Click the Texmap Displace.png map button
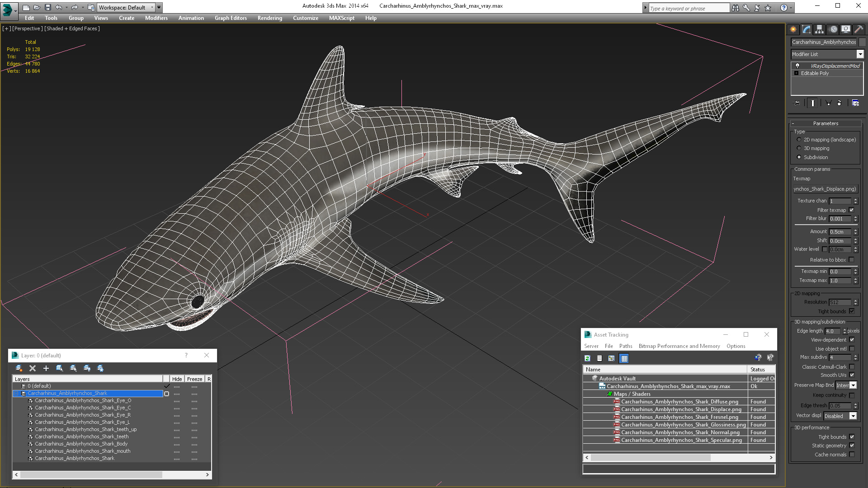 825,189
